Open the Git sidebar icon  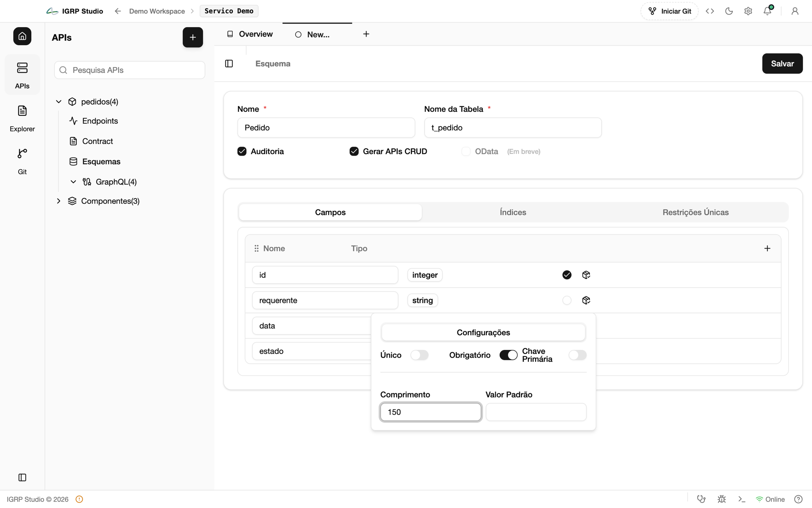[22, 161]
